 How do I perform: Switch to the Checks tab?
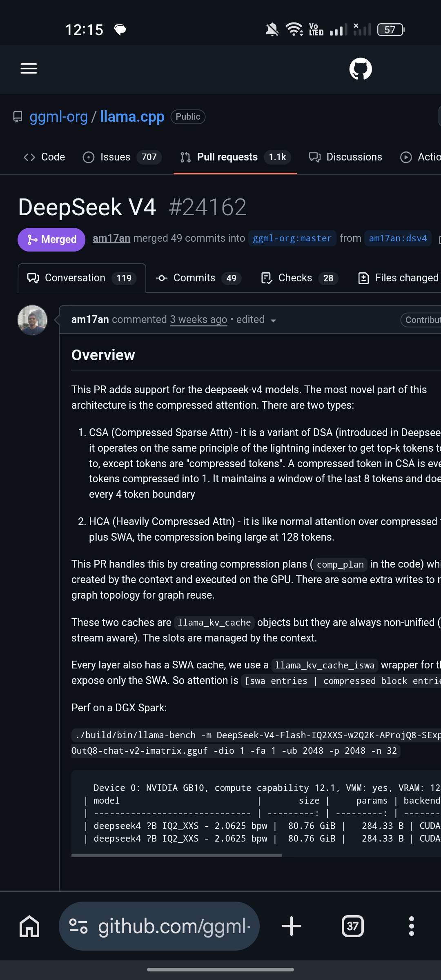(299, 278)
